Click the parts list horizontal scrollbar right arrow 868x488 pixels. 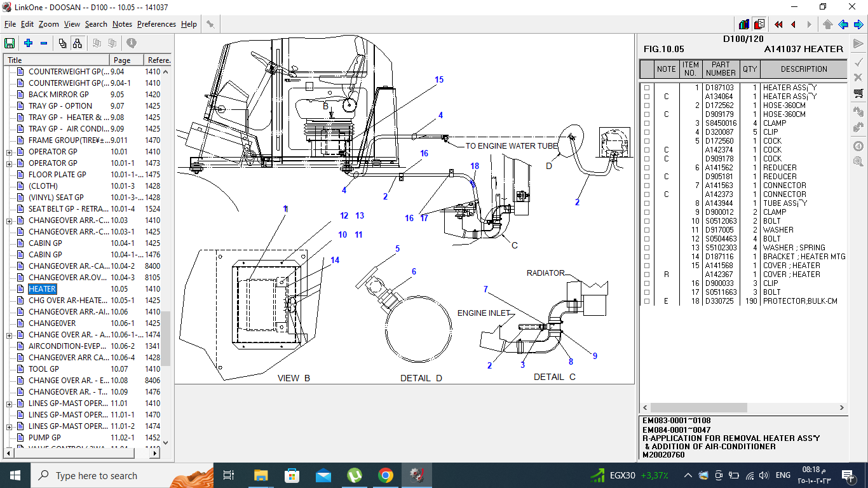(842, 407)
